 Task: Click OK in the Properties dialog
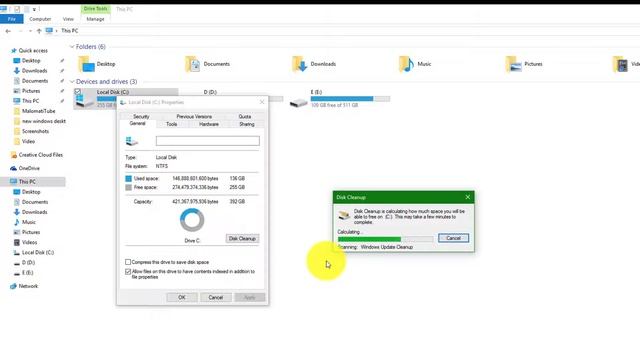click(x=182, y=297)
